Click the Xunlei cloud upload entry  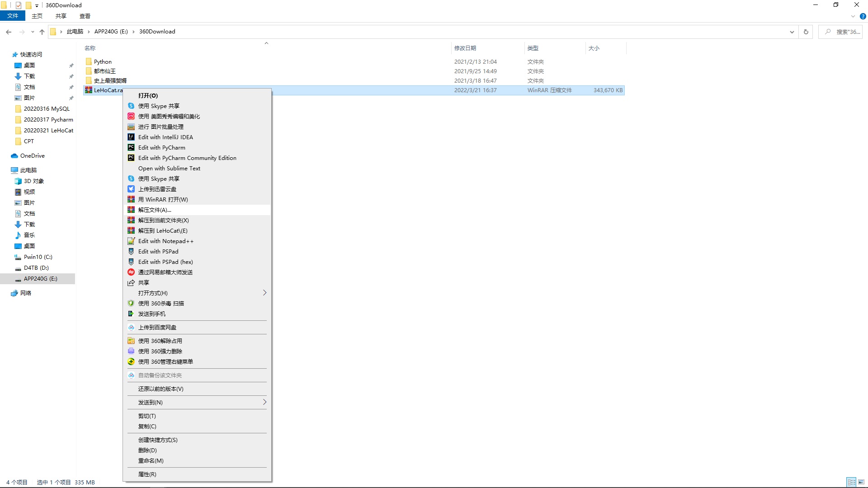[x=157, y=189]
